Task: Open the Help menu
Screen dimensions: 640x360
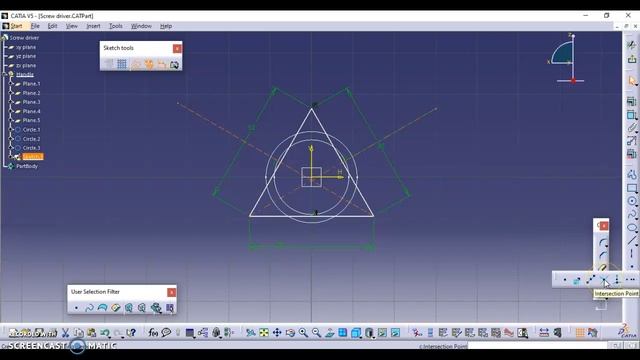Action: tap(165, 26)
